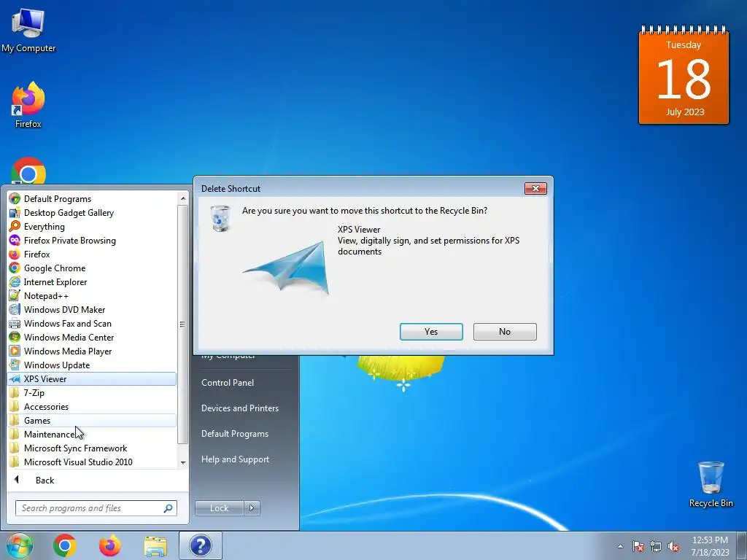
Task: Open Default Programs in right Start pane
Action: (x=234, y=434)
